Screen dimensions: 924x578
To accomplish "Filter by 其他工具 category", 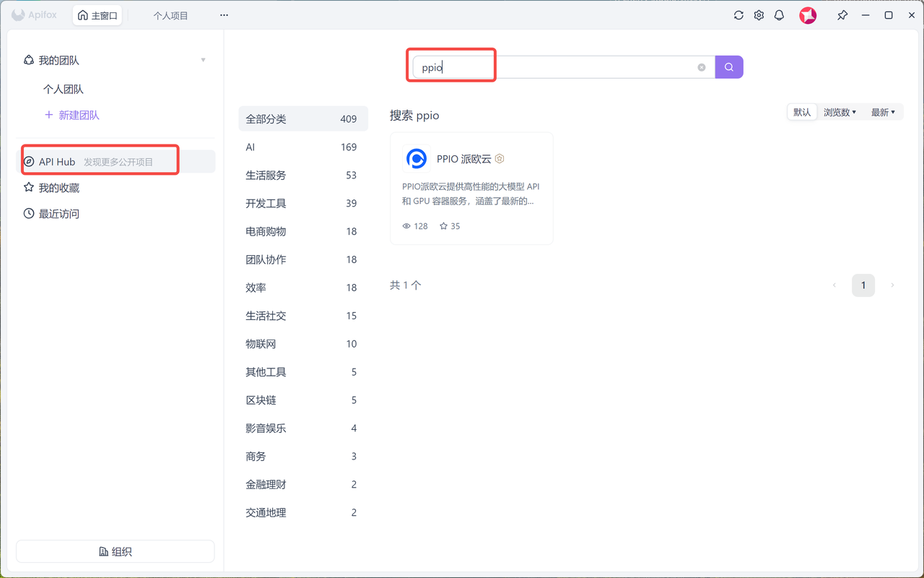I will point(303,372).
